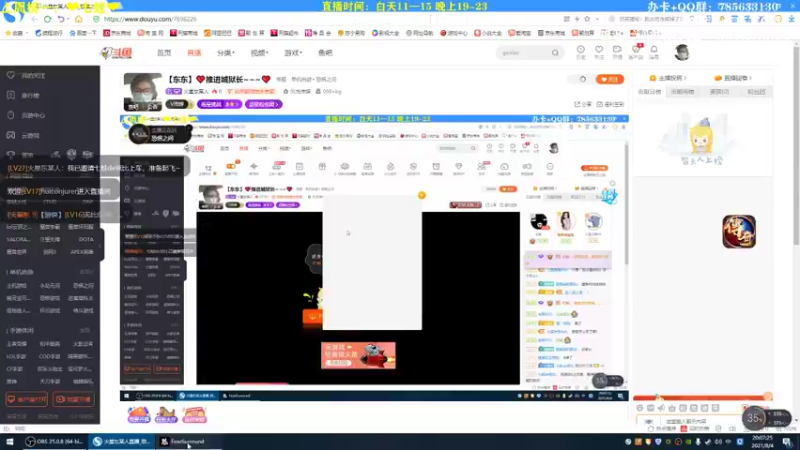Click the magnifier search icon

coord(555,53)
